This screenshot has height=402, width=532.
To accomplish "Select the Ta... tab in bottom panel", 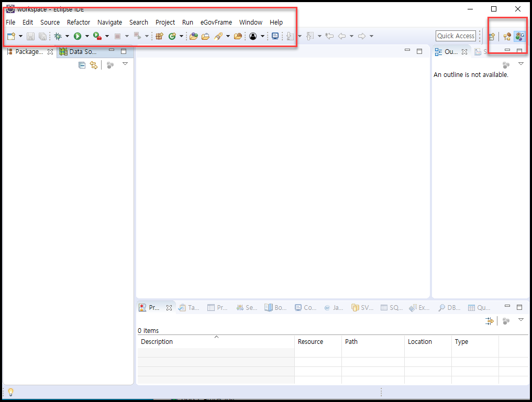I will pyautogui.click(x=189, y=308).
